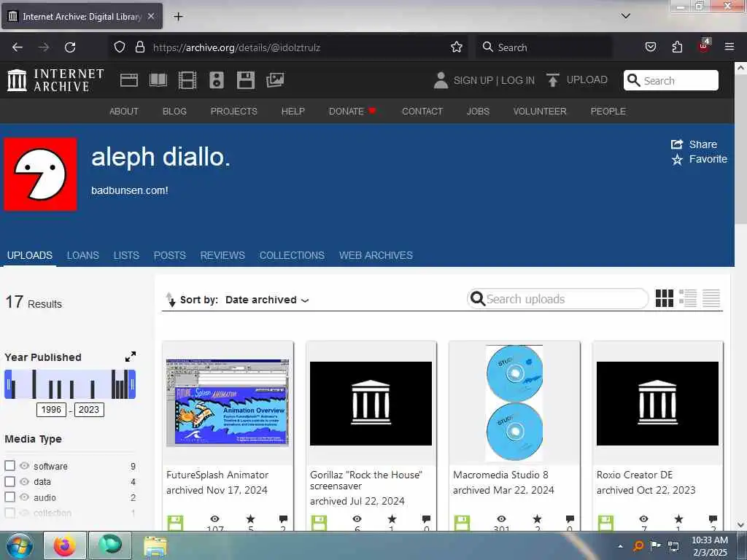Go back with the browser back arrow
This screenshot has width=747, height=560.
[18, 47]
